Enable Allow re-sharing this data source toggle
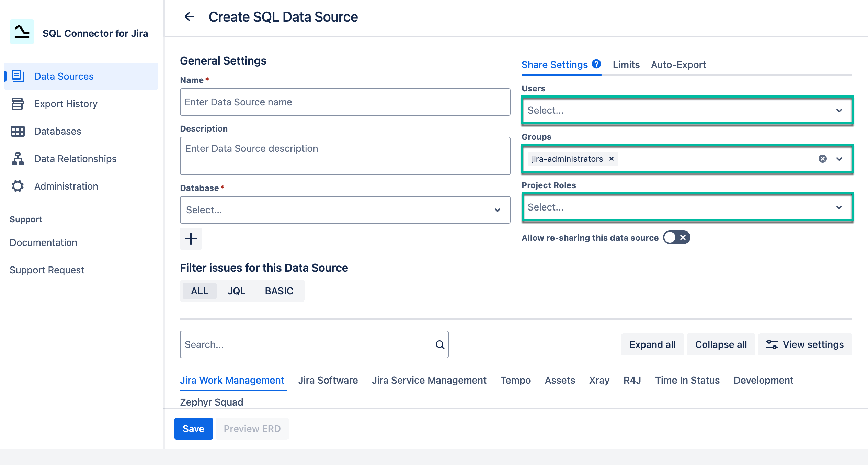The width and height of the screenshot is (868, 465). (x=676, y=237)
